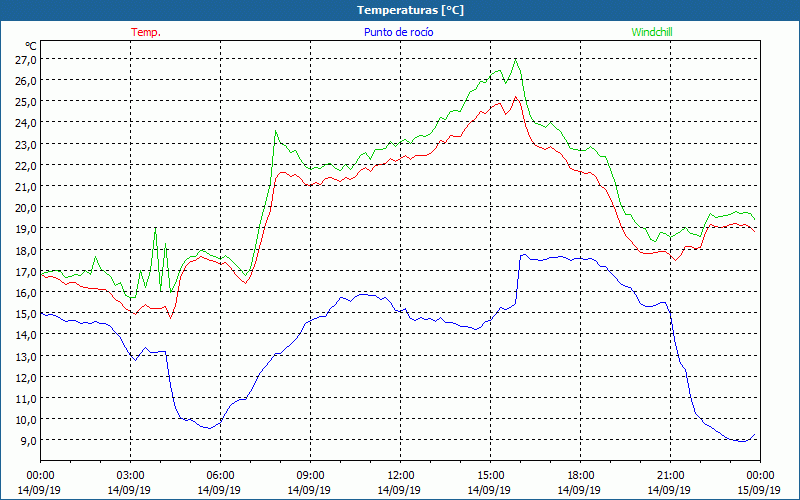The width and height of the screenshot is (800, 500).
Task: Click the 12,0 y-axis value
Action: coord(28,378)
